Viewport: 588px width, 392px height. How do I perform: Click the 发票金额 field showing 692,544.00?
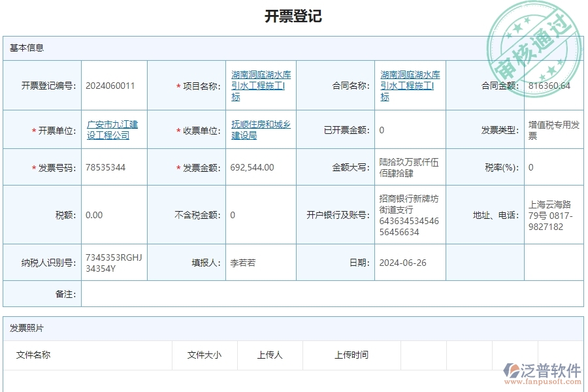coord(252,167)
